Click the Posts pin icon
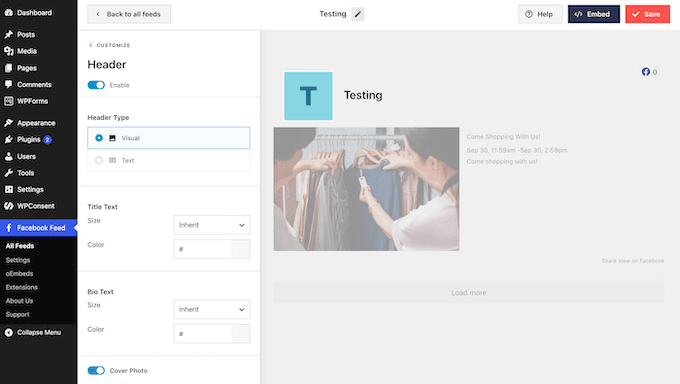Image resolution: width=680 pixels, height=384 pixels. (x=9, y=34)
